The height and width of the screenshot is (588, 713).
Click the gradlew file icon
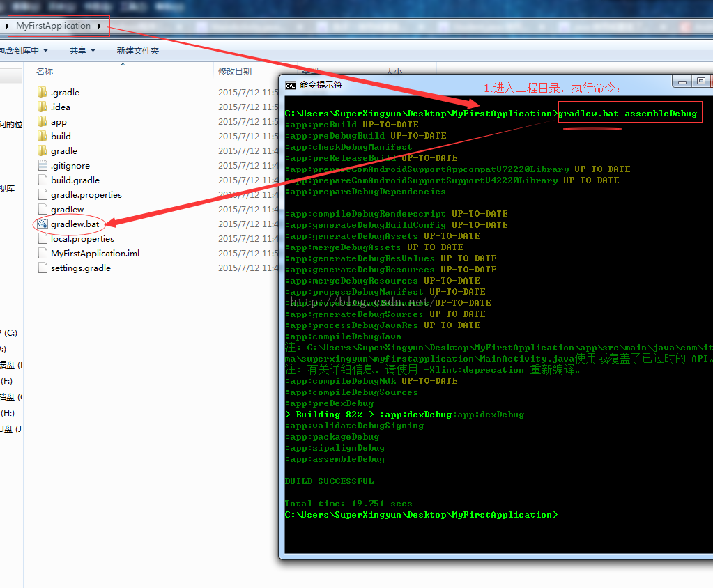(43, 209)
